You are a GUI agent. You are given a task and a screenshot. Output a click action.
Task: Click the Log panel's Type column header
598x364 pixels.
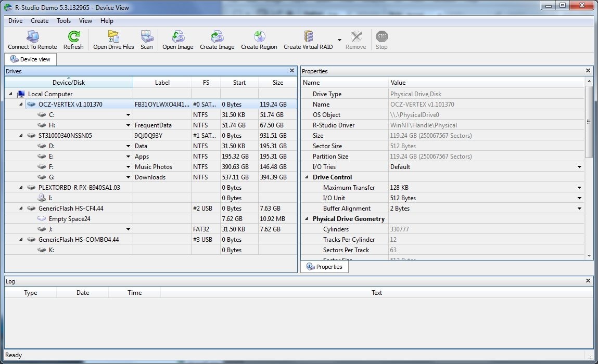[x=31, y=292]
